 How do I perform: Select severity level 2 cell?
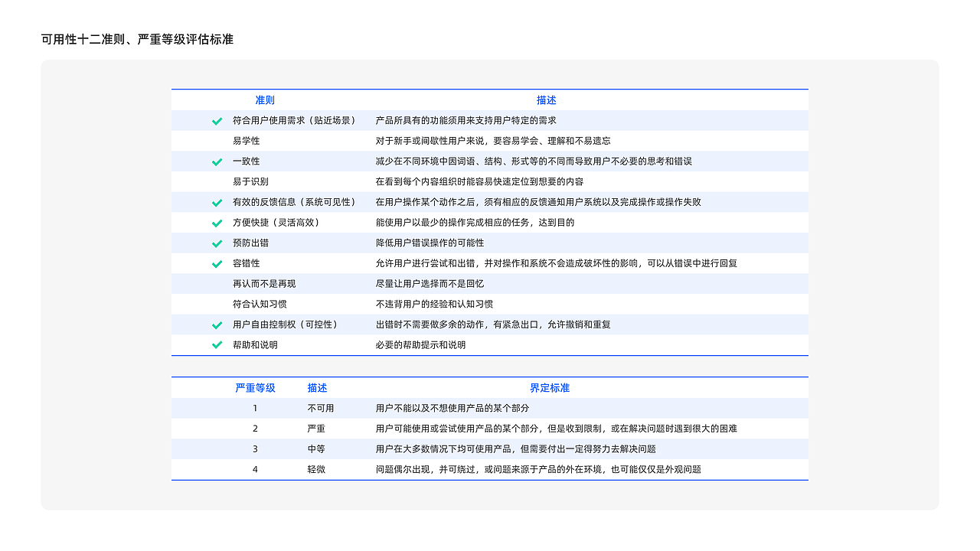(x=255, y=429)
